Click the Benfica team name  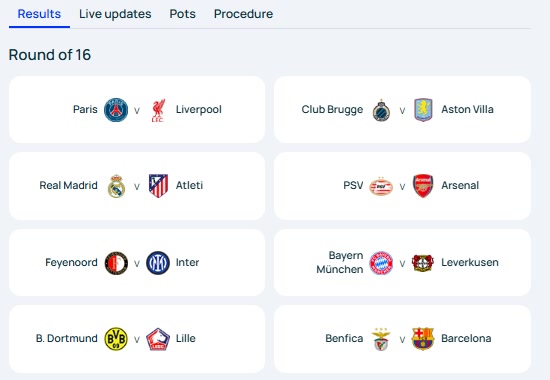point(344,339)
